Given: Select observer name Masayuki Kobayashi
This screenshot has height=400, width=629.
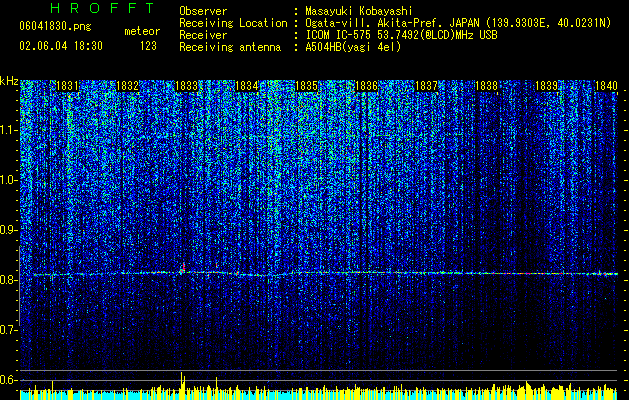Looking at the screenshot, I should pos(359,11).
